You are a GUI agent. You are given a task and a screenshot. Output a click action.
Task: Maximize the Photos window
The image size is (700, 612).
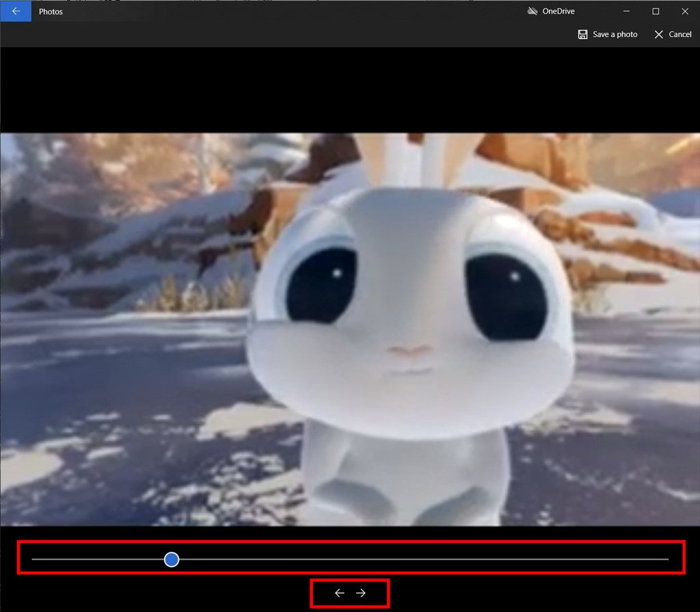click(x=656, y=11)
